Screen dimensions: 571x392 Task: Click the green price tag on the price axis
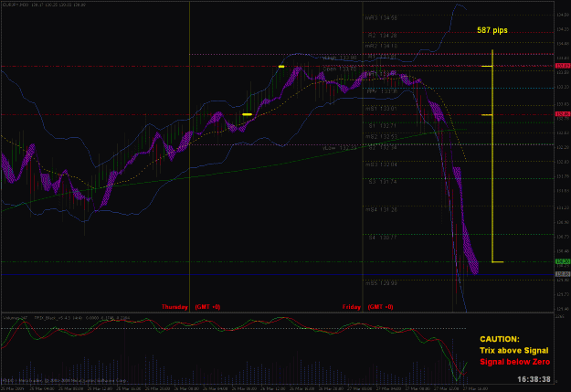[563, 261]
